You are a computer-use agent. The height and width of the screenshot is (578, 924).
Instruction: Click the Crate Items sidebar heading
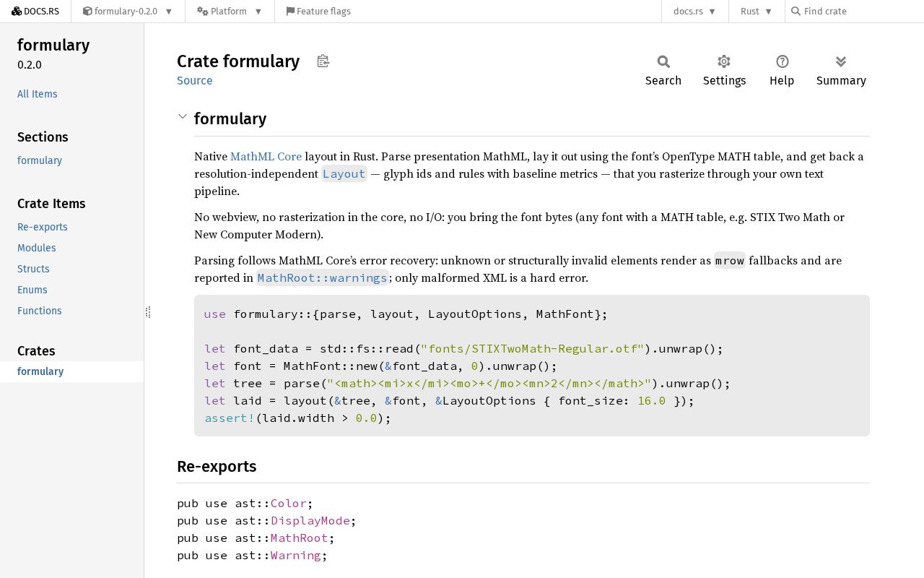[x=51, y=203]
